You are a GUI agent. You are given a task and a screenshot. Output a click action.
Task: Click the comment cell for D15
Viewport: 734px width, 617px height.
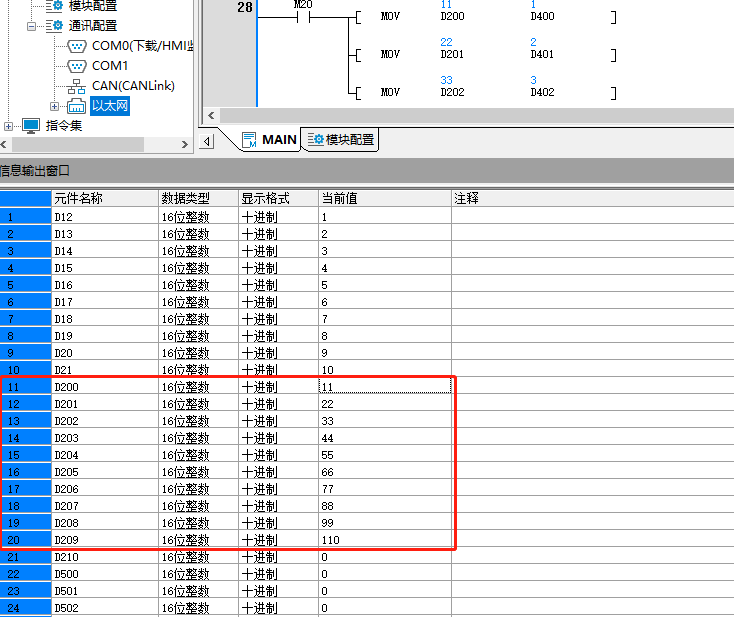593,268
